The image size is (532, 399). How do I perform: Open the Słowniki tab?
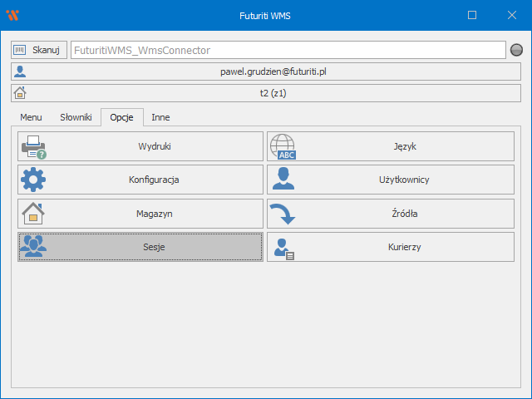tap(76, 118)
